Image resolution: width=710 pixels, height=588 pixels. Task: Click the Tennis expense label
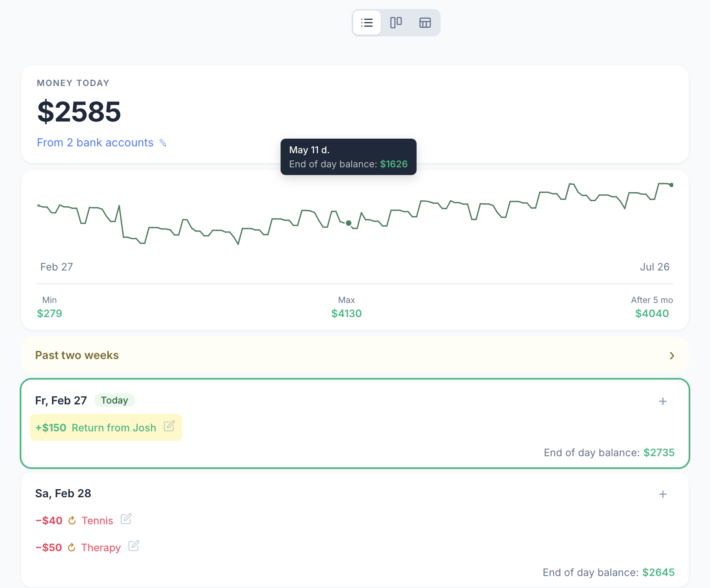point(98,521)
